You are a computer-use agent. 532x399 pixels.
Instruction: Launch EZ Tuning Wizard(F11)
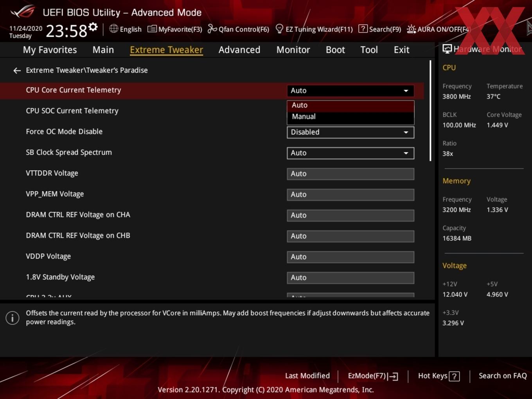pos(314,29)
